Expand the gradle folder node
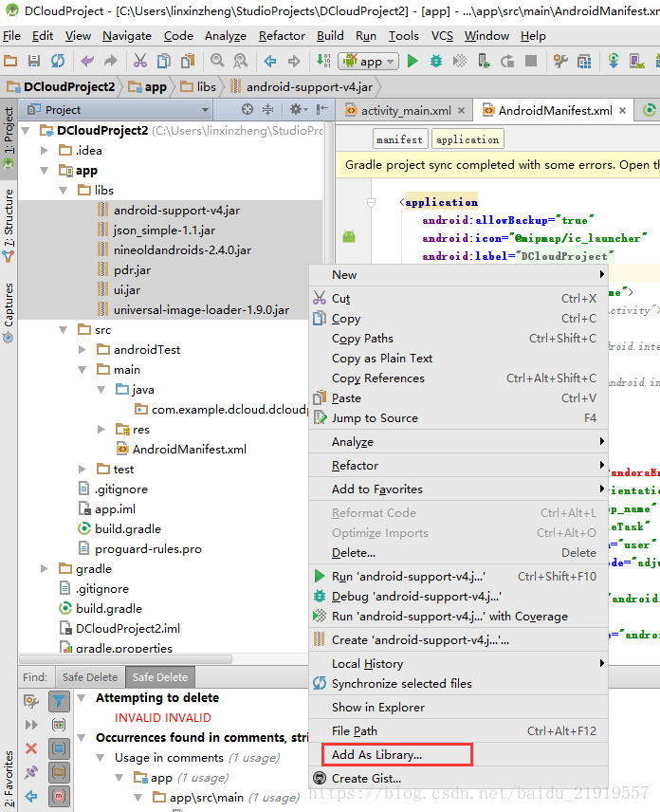The width and height of the screenshot is (660, 812). point(44,568)
